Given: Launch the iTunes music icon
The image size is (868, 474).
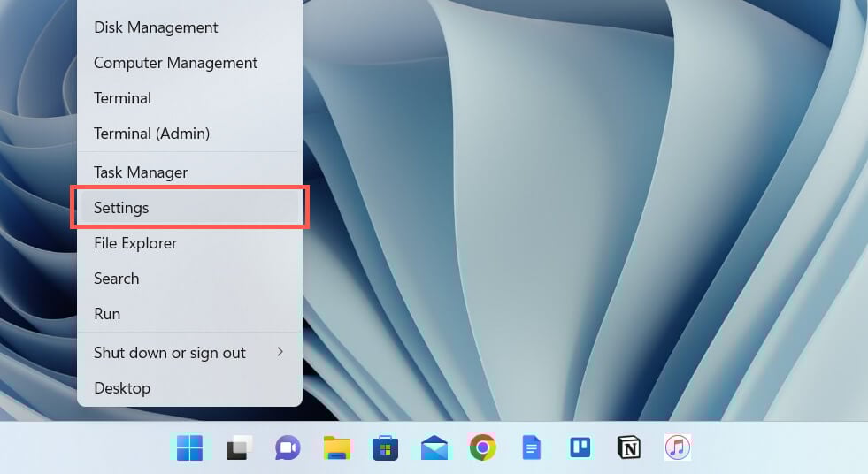Looking at the screenshot, I should tap(678, 447).
